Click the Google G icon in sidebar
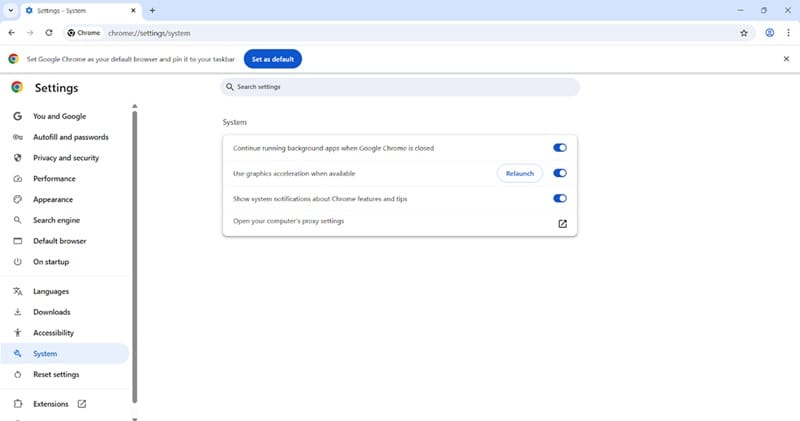The image size is (800, 421). tap(17, 116)
